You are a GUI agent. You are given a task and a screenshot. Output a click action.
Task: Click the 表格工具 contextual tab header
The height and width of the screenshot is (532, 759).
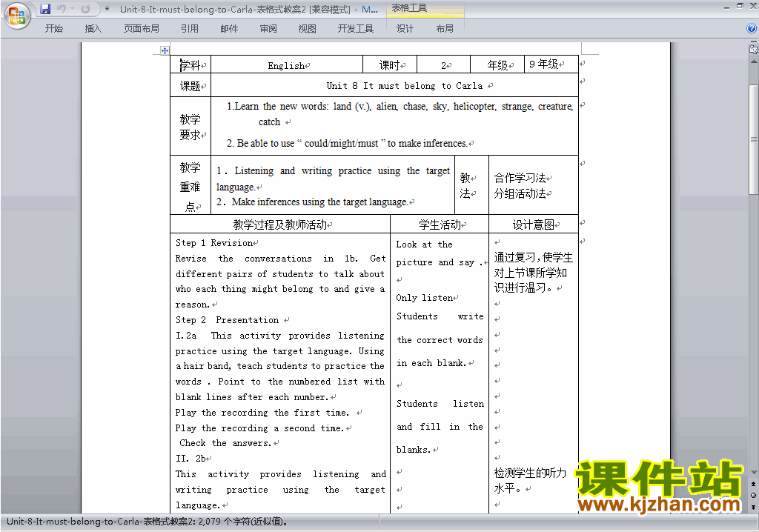(425, 8)
